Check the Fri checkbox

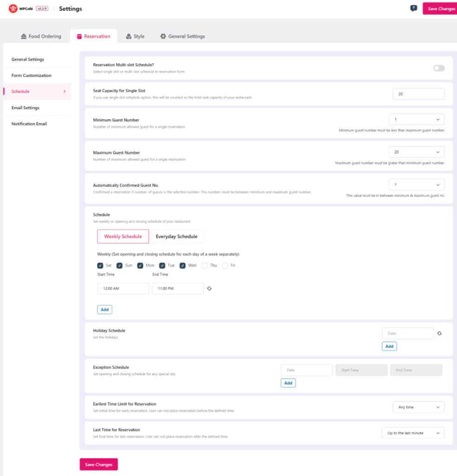pos(225,265)
